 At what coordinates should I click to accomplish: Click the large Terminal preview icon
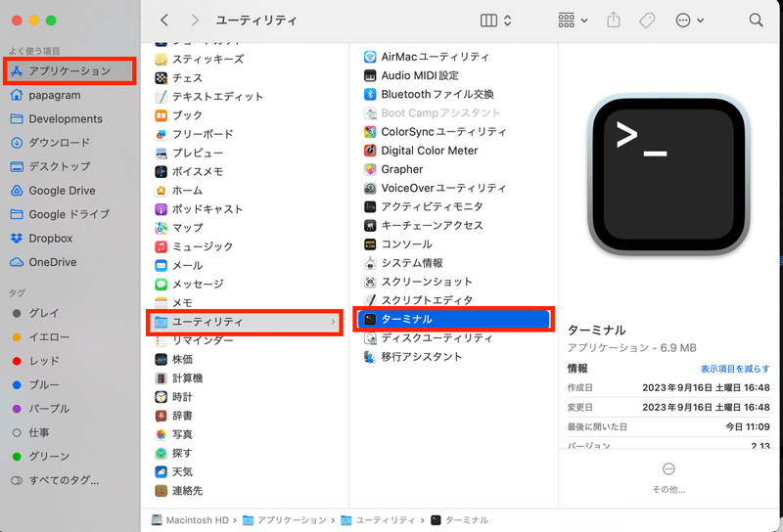(668, 176)
